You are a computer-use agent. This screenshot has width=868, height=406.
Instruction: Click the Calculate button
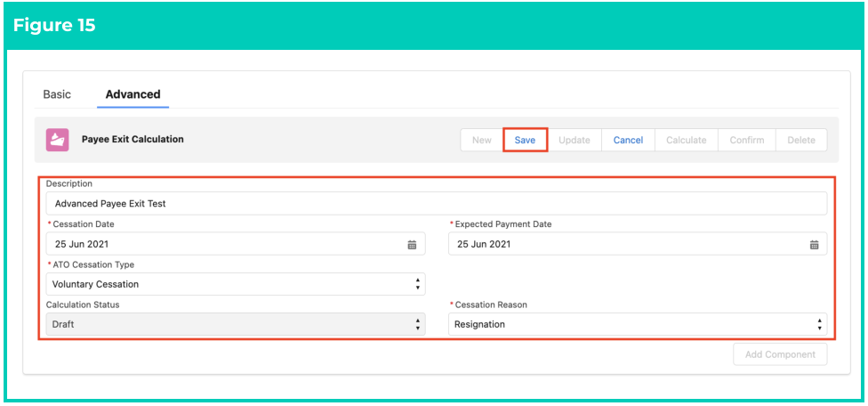point(687,140)
